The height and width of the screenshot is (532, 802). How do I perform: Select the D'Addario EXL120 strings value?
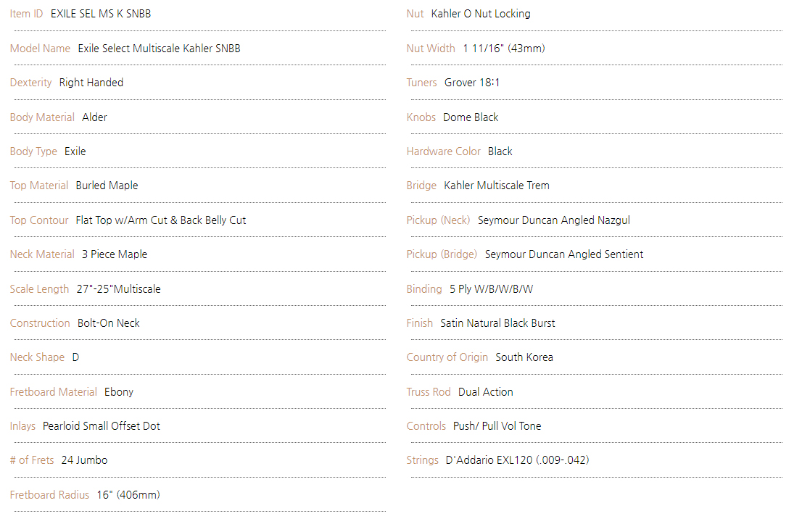pos(518,460)
